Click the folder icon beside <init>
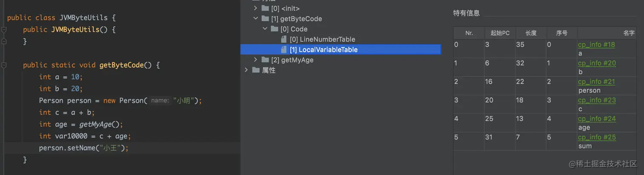This screenshot has width=644, height=175. (265, 8)
